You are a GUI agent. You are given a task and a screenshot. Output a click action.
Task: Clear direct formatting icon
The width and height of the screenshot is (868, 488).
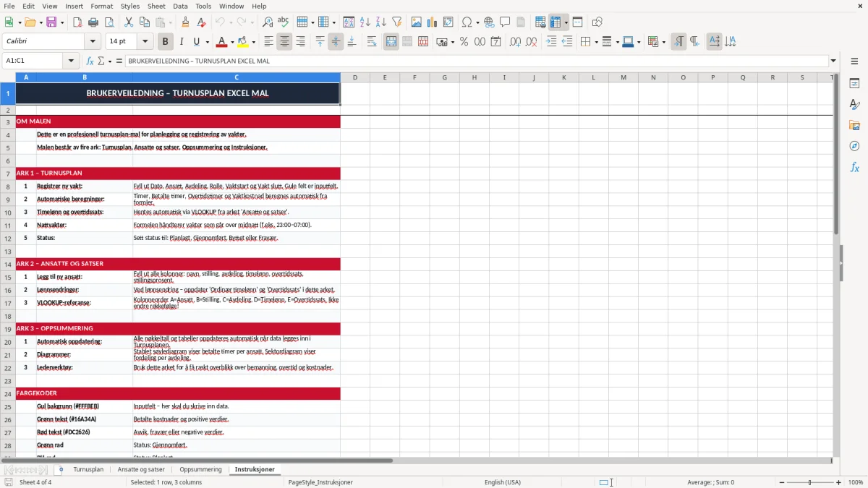click(201, 22)
